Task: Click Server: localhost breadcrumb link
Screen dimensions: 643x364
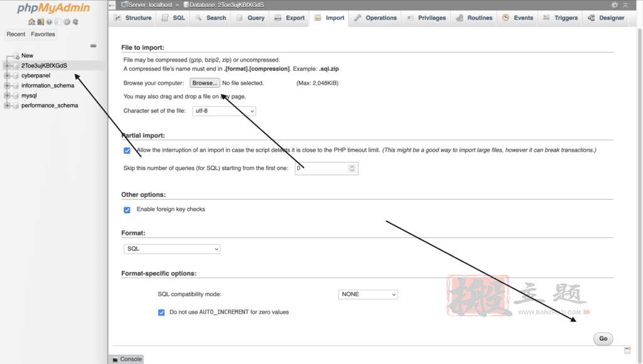Action: coord(150,5)
